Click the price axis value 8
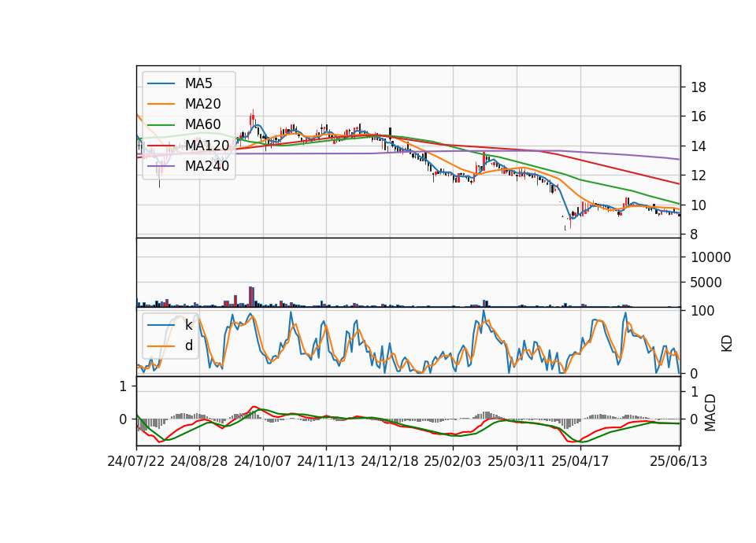756x543 pixels. click(695, 235)
